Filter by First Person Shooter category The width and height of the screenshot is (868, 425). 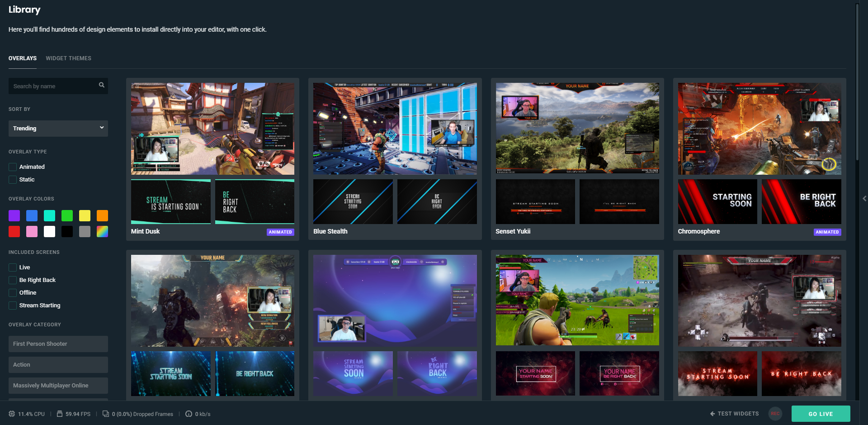(x=58, y=344)
